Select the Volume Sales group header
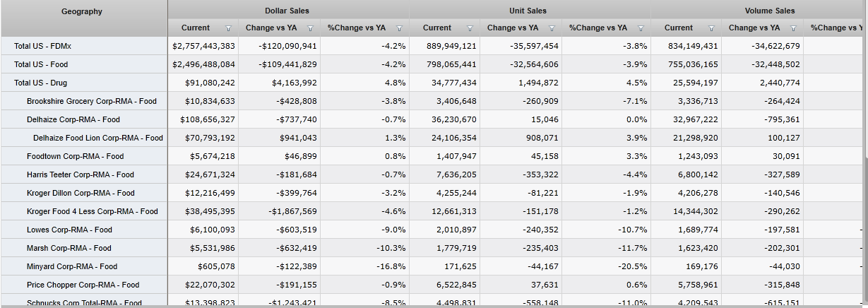Screen dimensions: 868x308 click(x=769, y=11)
